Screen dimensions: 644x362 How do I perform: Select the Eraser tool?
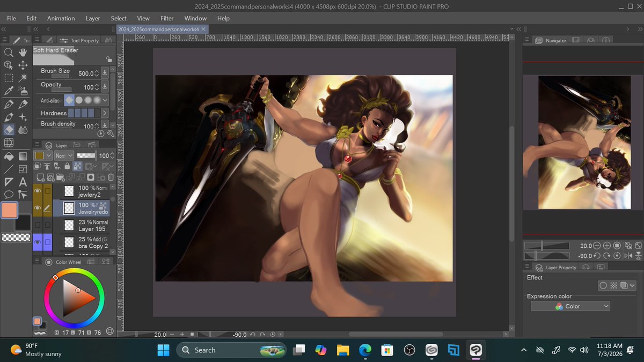click(x=9, y=130)
